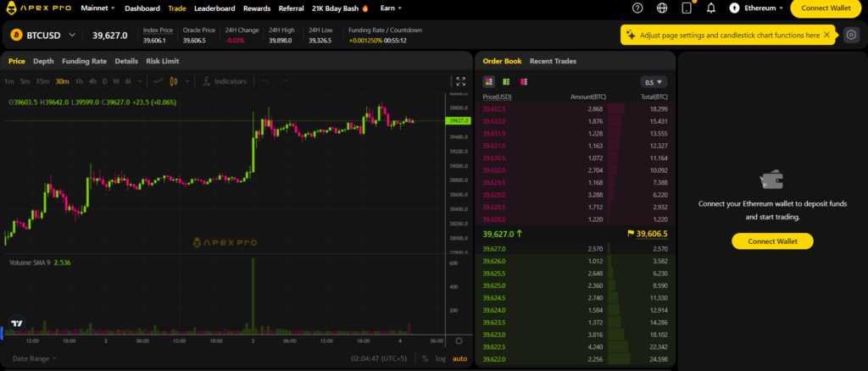This screenshot has width=868, height=371.
Task: Switch to line chart style icon
Action: [159, 81]
